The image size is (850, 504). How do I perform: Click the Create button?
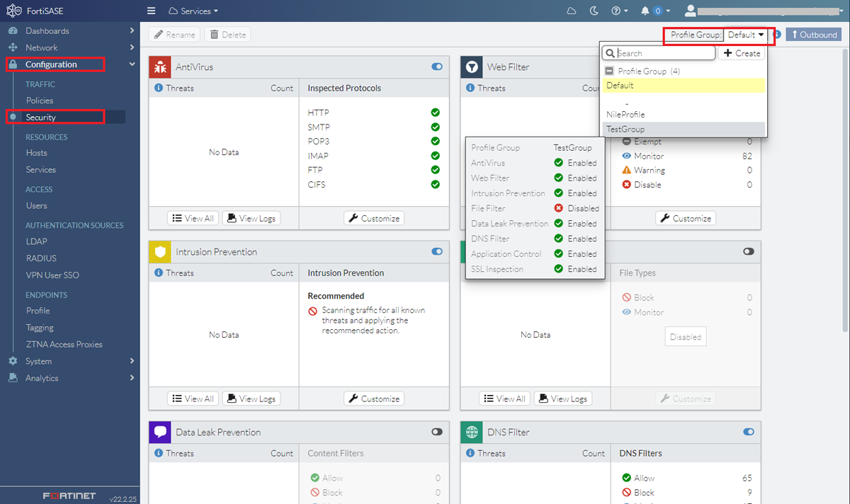tap(741, 53)
